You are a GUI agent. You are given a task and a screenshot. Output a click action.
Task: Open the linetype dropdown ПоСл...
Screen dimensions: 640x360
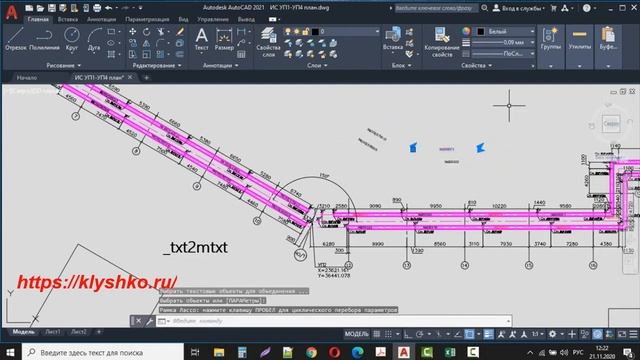504,54
